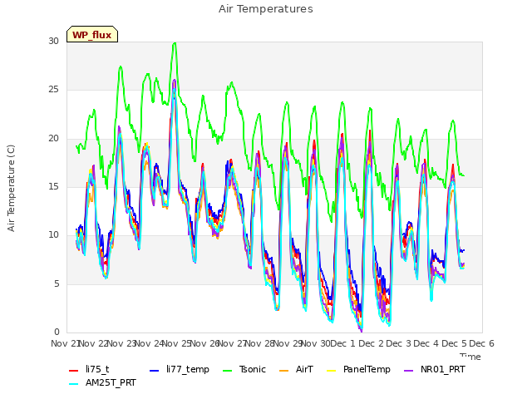Click the Air Temperature (C) axis label
The height and width of the screenshot is (399, 532).
click(x=11, y=189)
